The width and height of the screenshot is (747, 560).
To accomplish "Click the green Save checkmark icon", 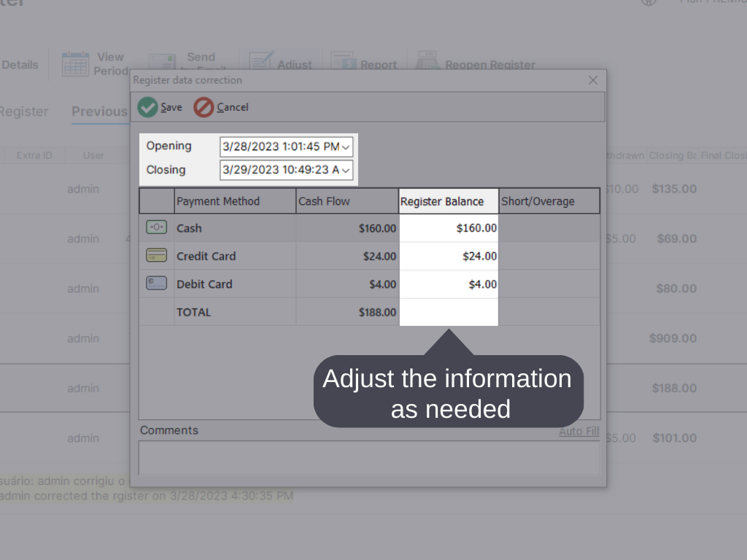I will tap(148, 107).
